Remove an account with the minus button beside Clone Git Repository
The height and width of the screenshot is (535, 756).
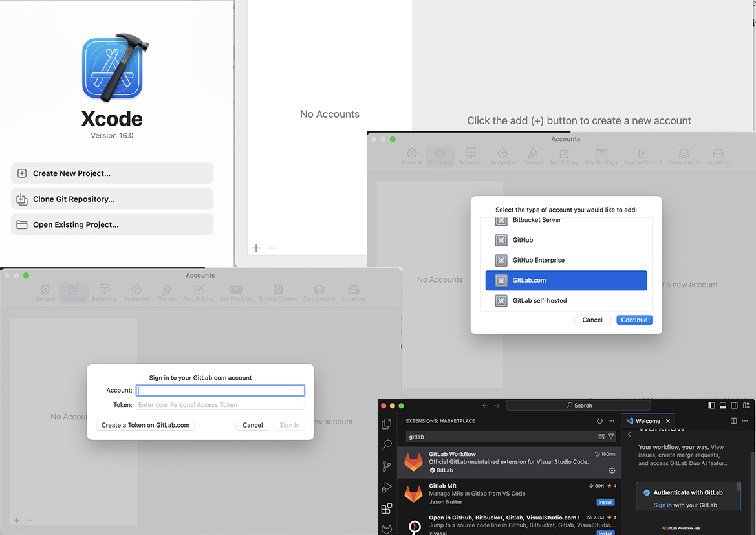tap(272, 248)
